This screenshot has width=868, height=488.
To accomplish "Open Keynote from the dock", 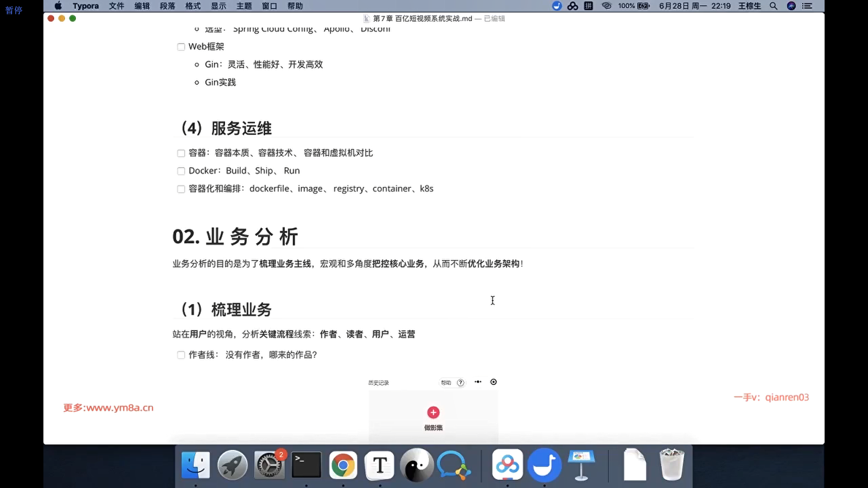I will [581, 465].
